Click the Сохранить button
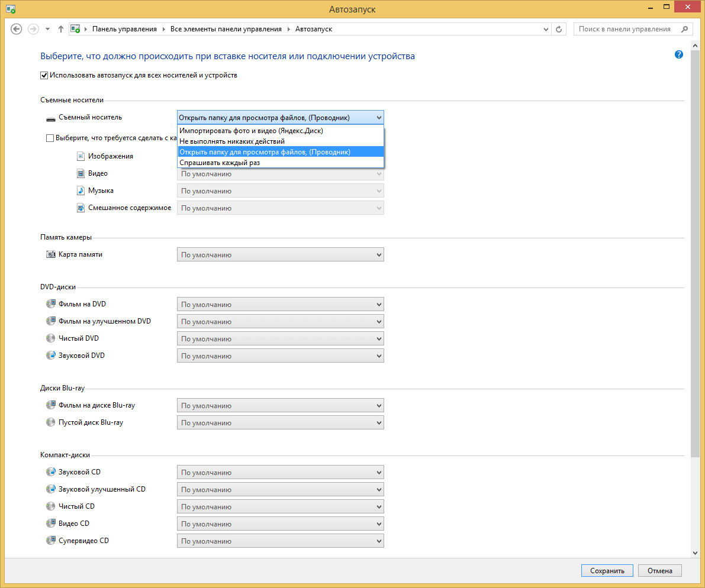This screenshot has width=705, height=588. click(607, 571)
